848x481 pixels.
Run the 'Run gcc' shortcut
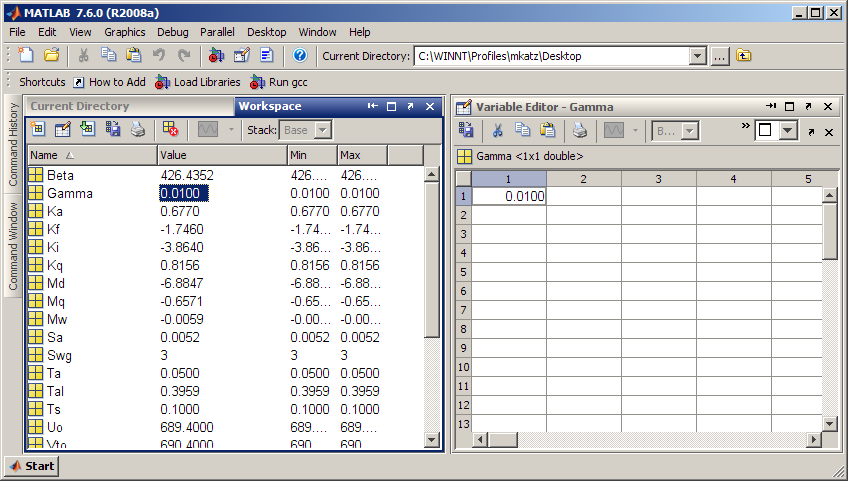point(281,82)
